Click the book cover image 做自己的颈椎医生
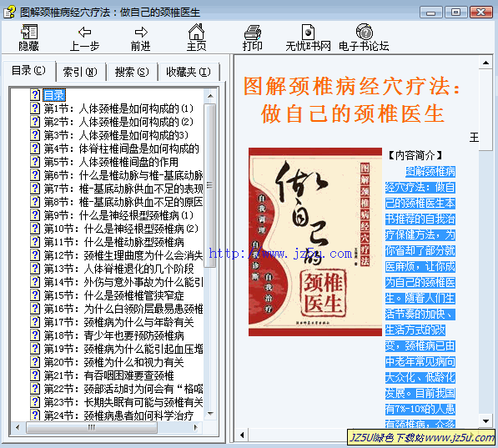 click(315, 242)
